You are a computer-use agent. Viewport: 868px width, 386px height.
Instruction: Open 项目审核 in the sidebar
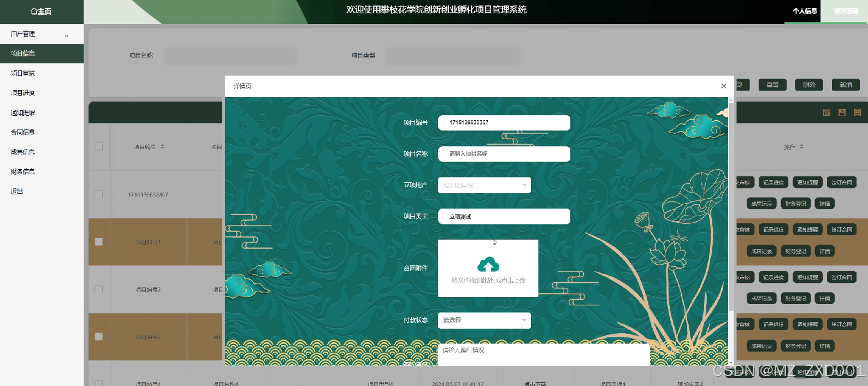point(42,73)
